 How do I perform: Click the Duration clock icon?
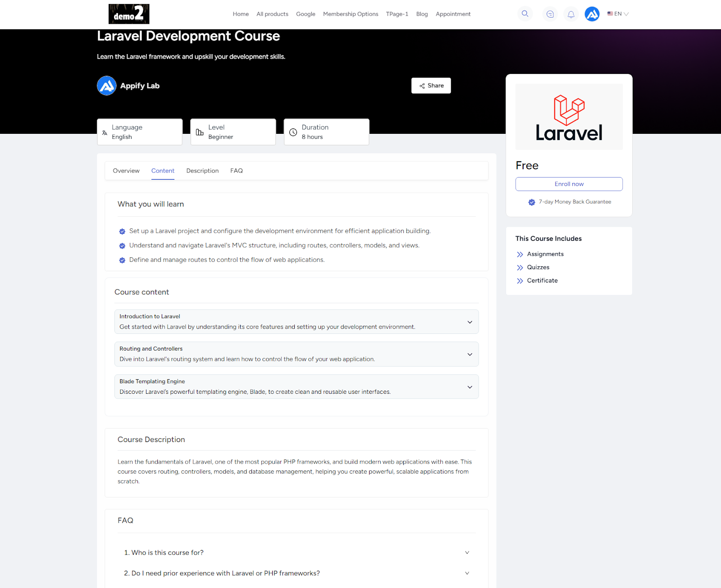pos(293,132)
